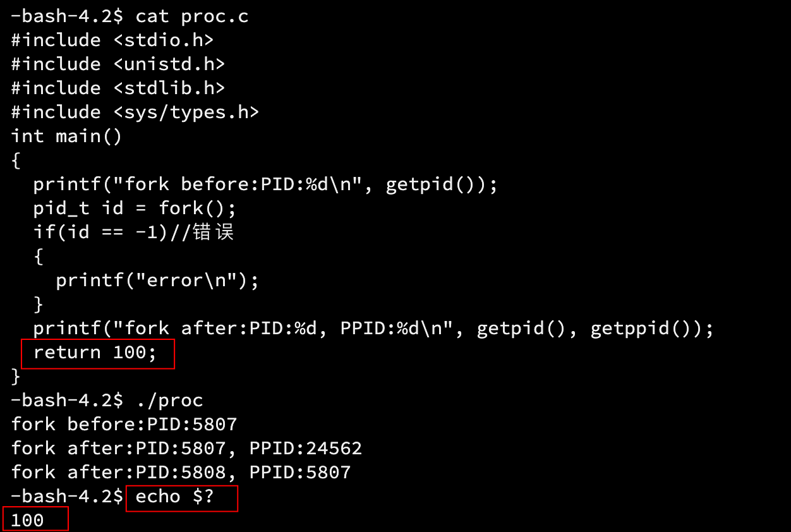Click the #include <stdlib.h> line
The height and width of the screenshot is (532, 791).
(118, 88)
